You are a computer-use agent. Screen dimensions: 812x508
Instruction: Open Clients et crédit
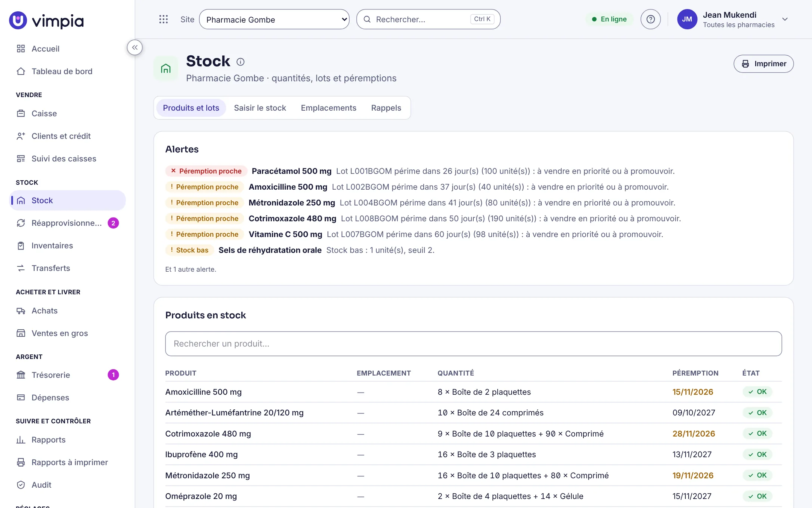67,136
